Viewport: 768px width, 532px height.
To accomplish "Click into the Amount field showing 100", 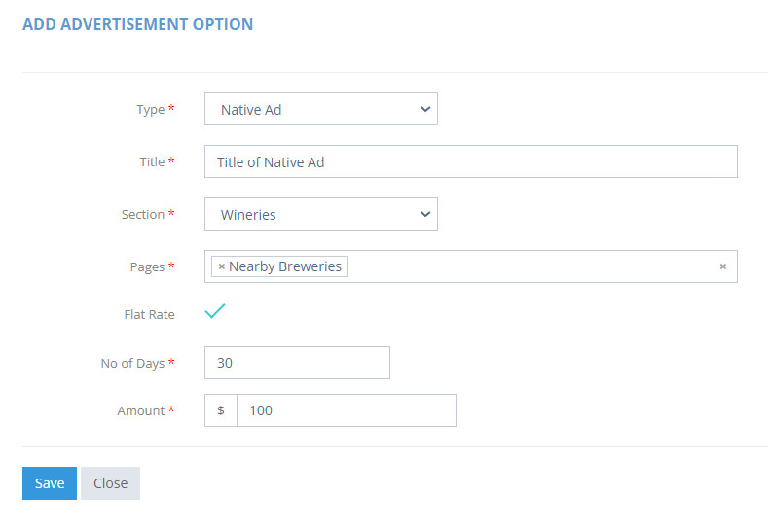I will click(347, 410).
